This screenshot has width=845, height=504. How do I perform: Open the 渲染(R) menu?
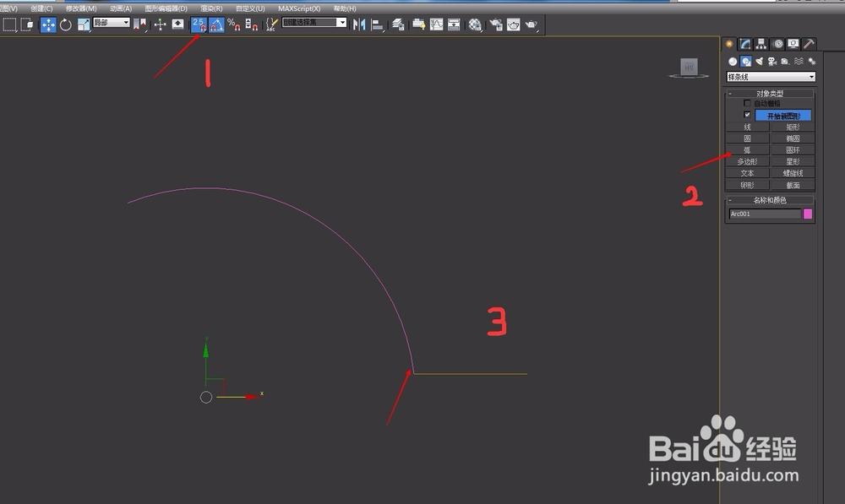coord(211,8)
